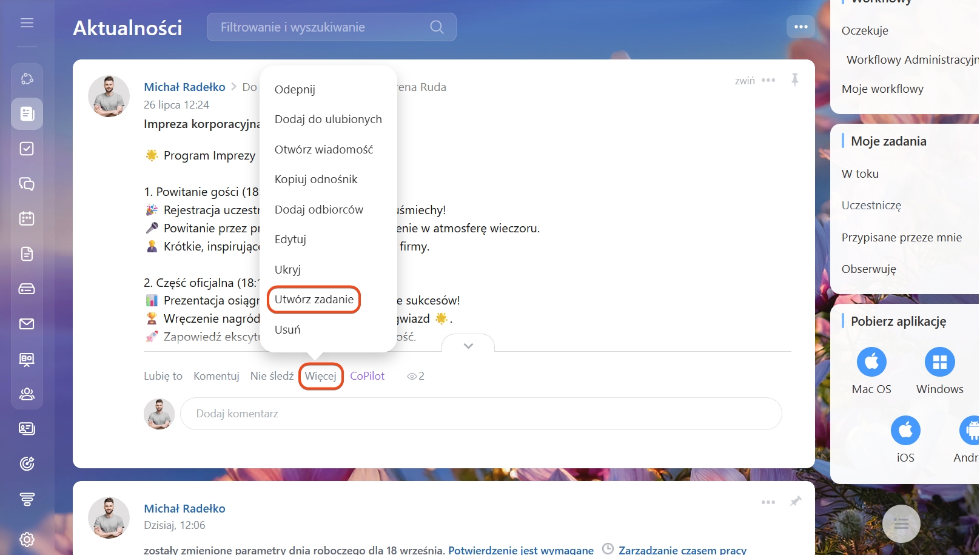Open three-dots menu next to 'zwiń'
Viewport: 980px width, 555px height.
[x=768, y=80]
